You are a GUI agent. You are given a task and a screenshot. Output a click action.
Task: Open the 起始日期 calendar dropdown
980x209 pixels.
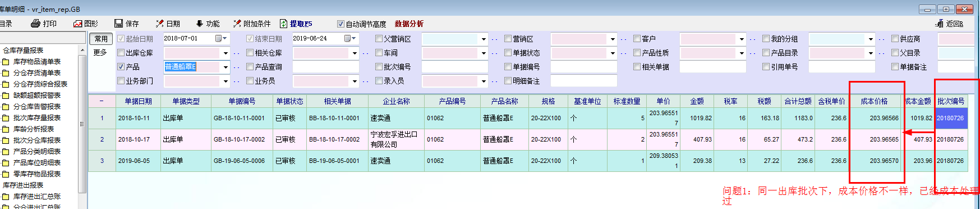[222, 39]
